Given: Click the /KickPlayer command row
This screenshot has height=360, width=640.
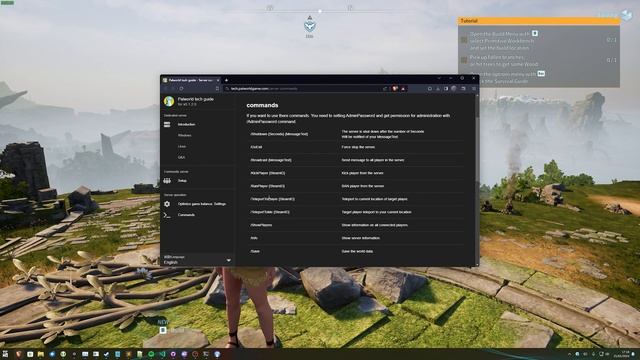Looking at the screenshot, I should [x=356, y=173].
